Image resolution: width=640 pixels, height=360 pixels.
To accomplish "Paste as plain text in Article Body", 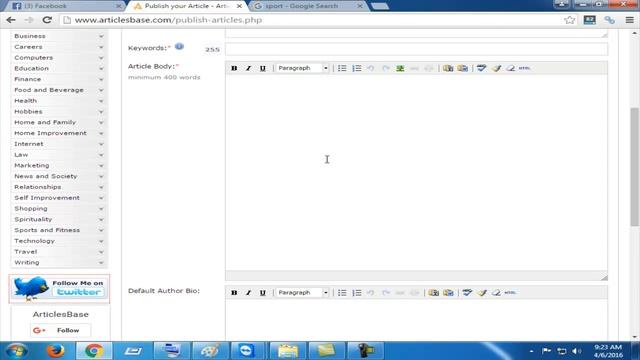I will click(x=448, y=68).
